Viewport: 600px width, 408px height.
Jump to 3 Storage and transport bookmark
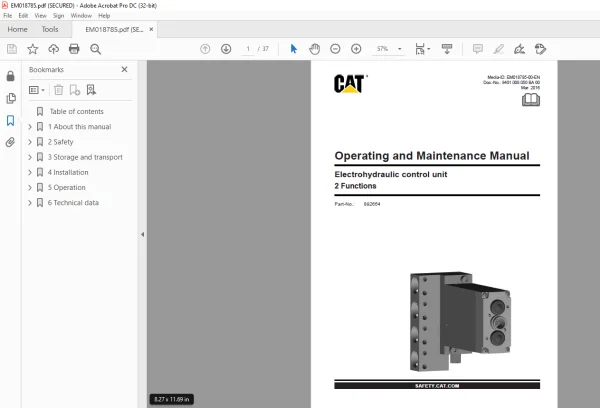(x=85, y=157)
